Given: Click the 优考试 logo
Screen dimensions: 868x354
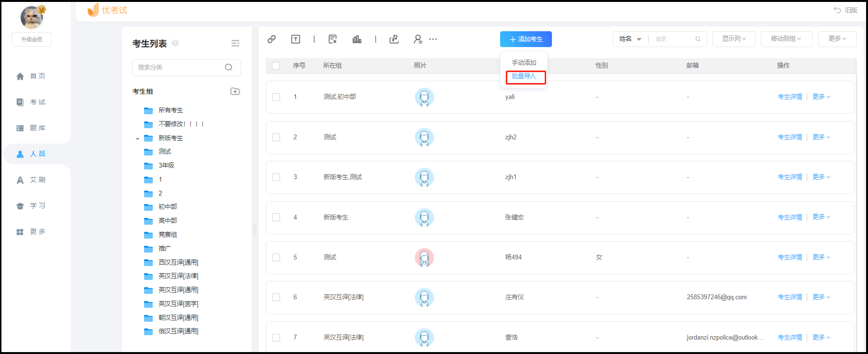Looking at the screenshot, I should click(108, 10).
